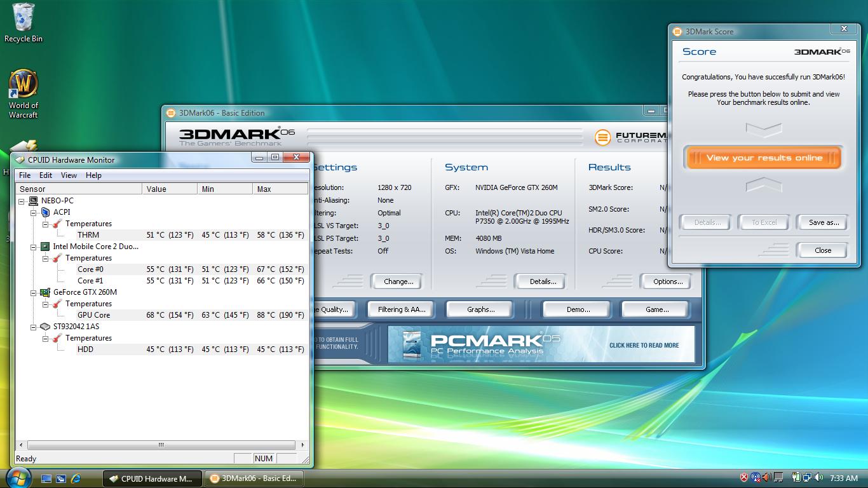Click the 3DMark06 window title icon
The height and width of the screenshot is (488, 868).
(x=171, y=113)
